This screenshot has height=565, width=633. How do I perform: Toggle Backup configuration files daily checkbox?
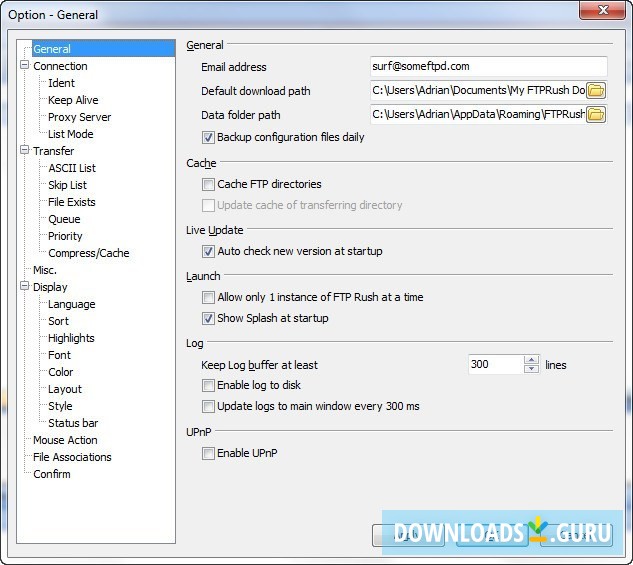coord(208,138)
